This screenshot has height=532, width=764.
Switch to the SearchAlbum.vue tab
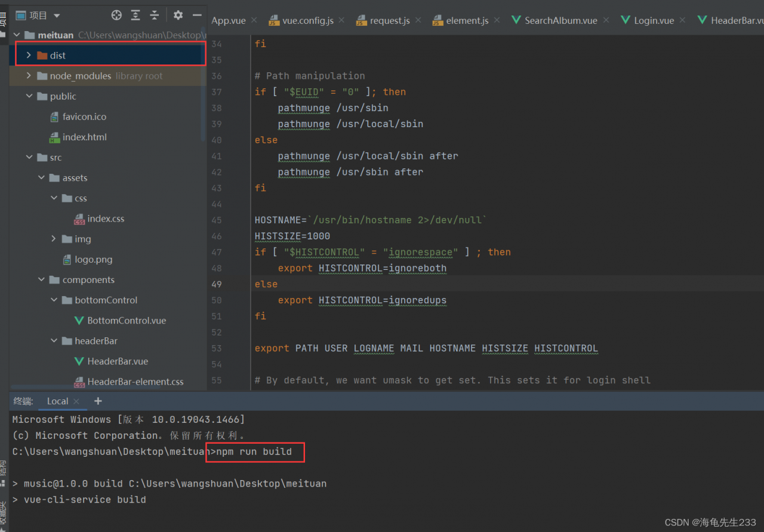coord(560,20)
